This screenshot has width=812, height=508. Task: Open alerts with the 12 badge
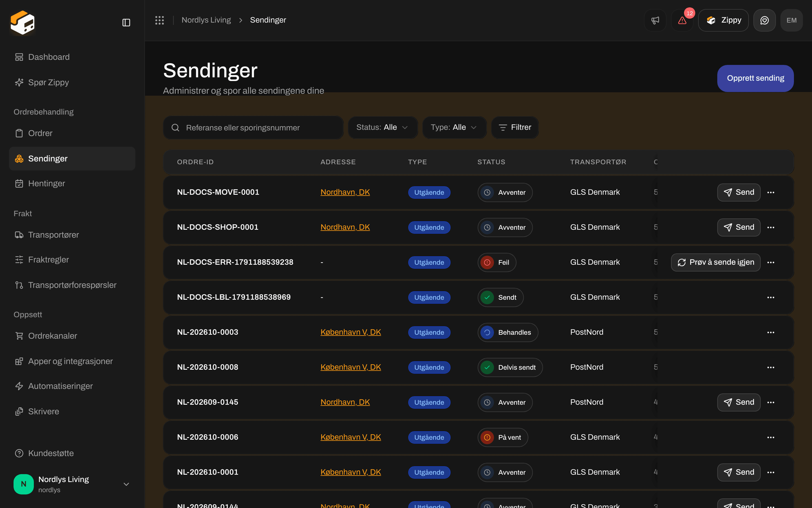coord(682,20)
